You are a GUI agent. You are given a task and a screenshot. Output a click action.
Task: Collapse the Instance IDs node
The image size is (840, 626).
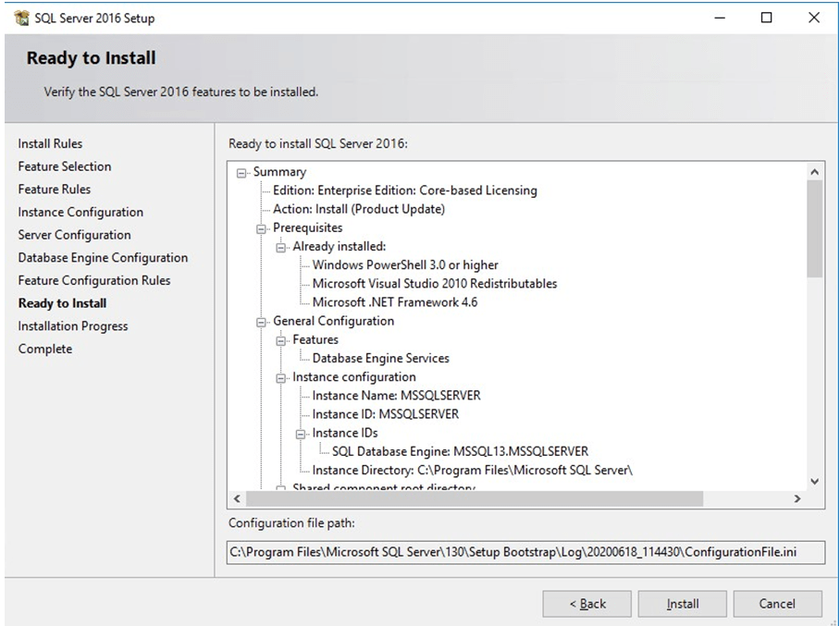tap(301, 433)
